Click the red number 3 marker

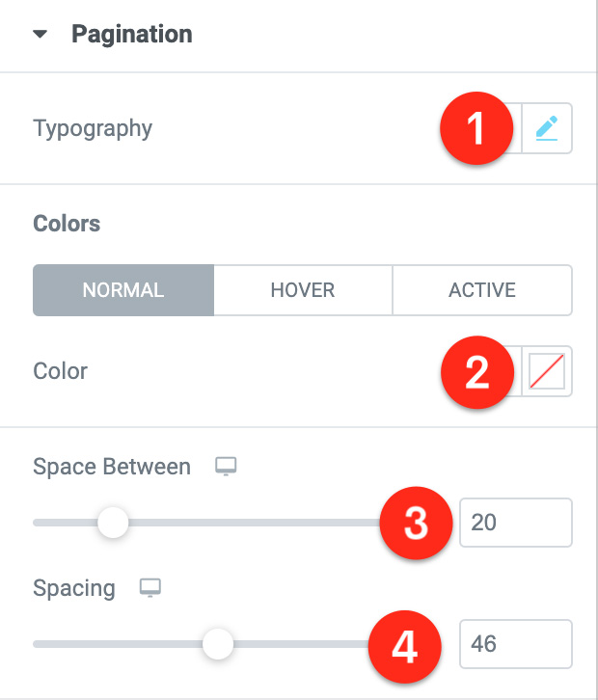pyautogui.click(x=417, y=523)
